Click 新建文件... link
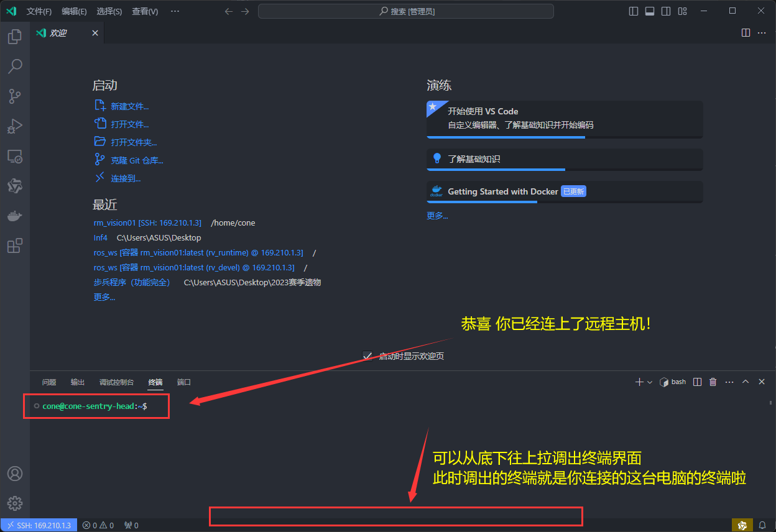This screenshot has width=776, height=532. pyautogui.click(x=129, y=106)
